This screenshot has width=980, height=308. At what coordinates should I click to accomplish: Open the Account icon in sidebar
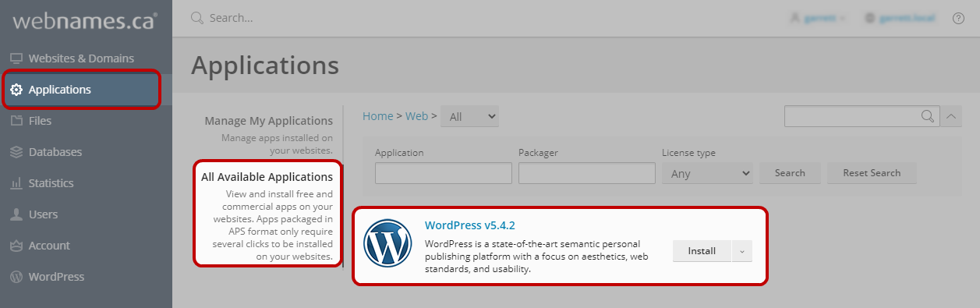pos(16,246)
